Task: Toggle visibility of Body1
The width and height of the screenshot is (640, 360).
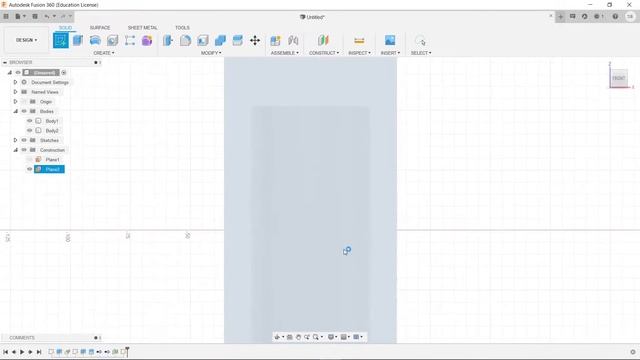Action: (x=29, y=121)
